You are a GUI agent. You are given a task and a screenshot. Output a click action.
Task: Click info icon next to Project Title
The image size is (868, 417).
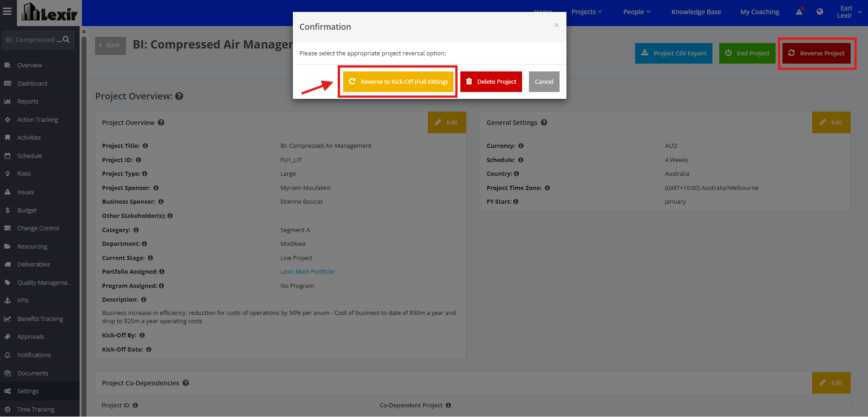tap(145, 146)
